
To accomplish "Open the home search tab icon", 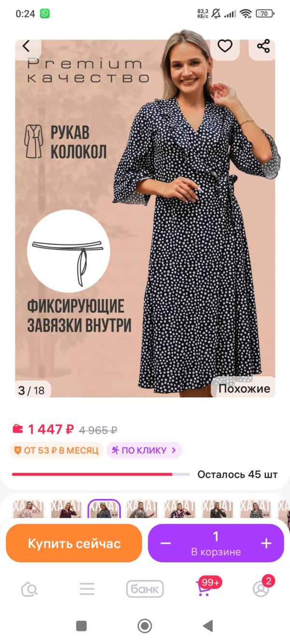I will (x=29, y=589).
